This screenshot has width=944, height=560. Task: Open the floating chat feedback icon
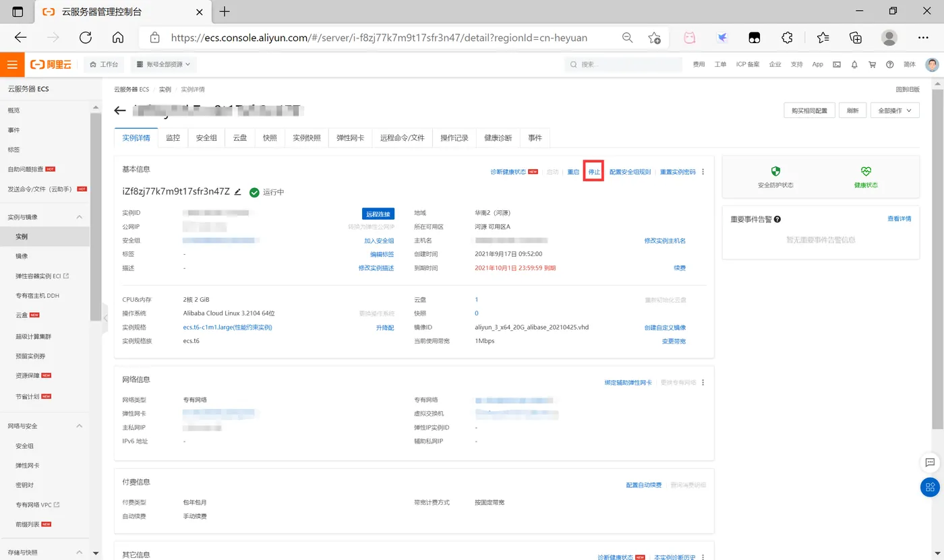pyautogui.click(x=930, y=462)
